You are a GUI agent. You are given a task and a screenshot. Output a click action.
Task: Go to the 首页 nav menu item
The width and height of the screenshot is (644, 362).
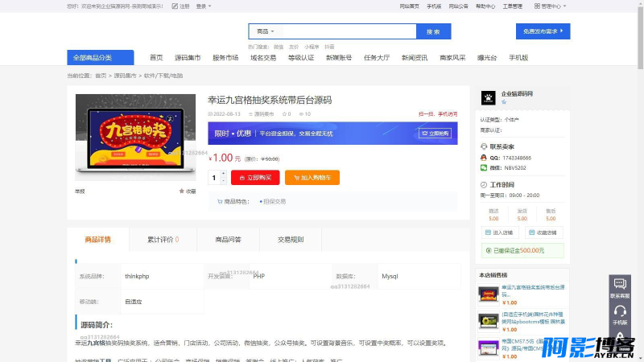tap(156, 57)
